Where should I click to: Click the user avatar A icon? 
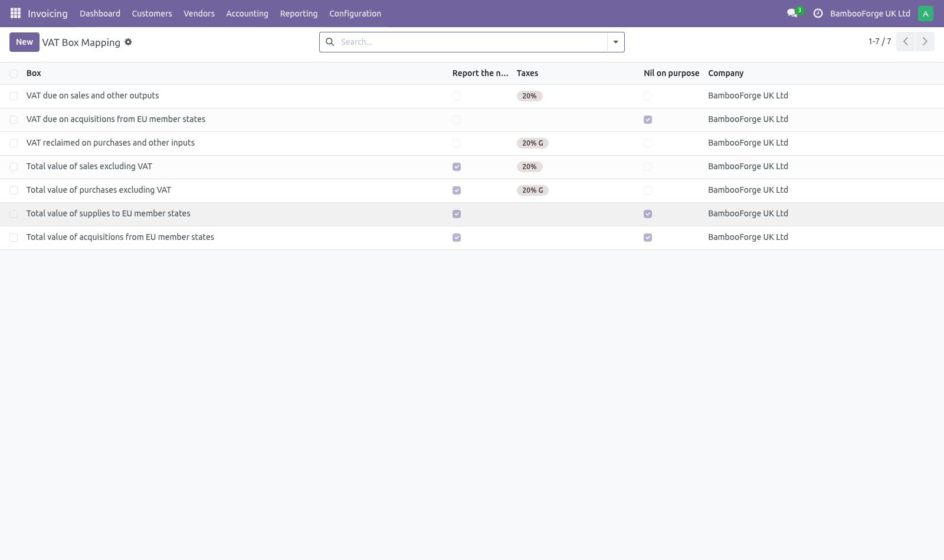click(926, 14)
